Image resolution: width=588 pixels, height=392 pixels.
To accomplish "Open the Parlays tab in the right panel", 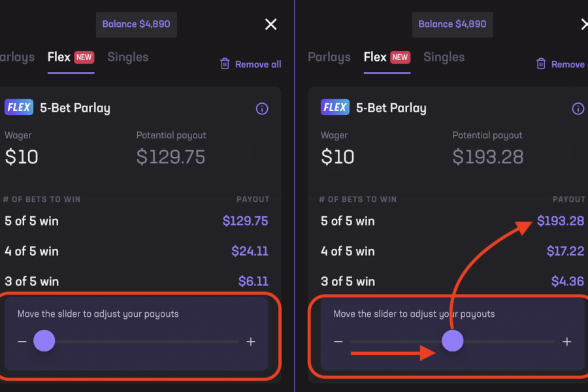I will (x=329, y=57).
